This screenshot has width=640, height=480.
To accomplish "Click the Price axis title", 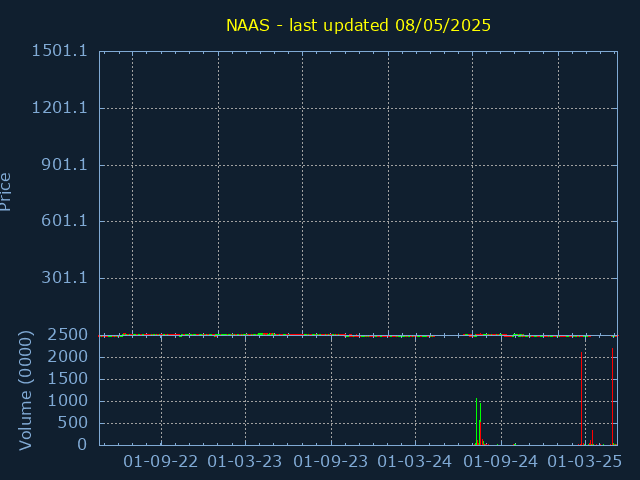I will pos(5,192).
